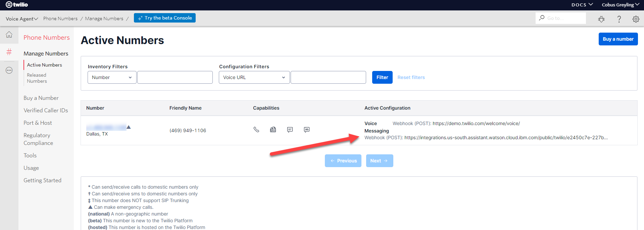Click the Previous page button

[343, 161]
